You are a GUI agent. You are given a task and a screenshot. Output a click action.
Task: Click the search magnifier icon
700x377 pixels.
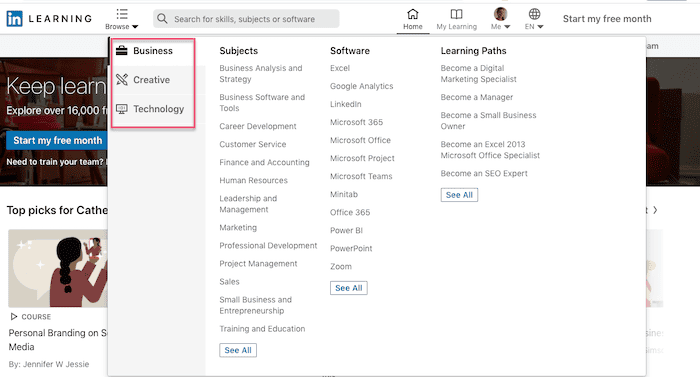tap(162, 19)
